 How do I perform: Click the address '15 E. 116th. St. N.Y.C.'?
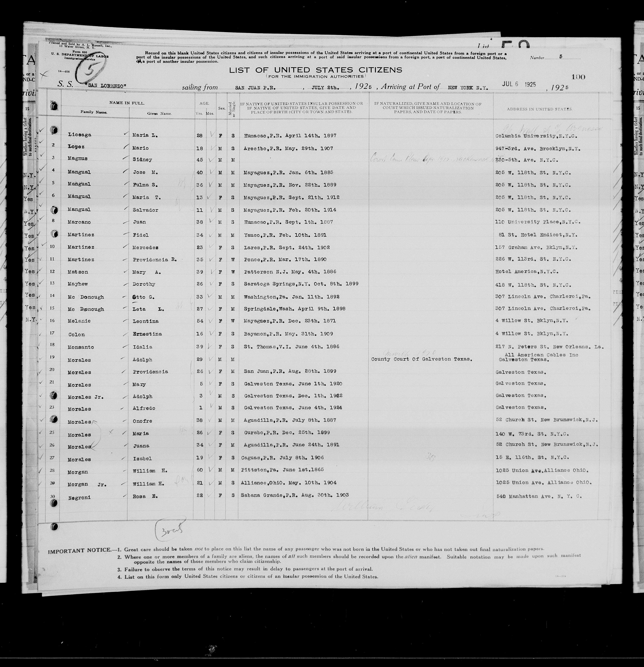(532, 457)
